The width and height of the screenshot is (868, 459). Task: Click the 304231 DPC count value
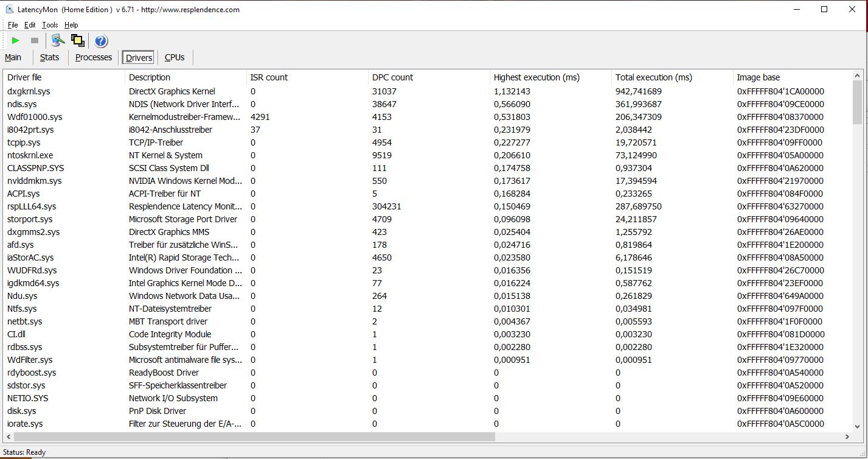[x=387, y=206]
